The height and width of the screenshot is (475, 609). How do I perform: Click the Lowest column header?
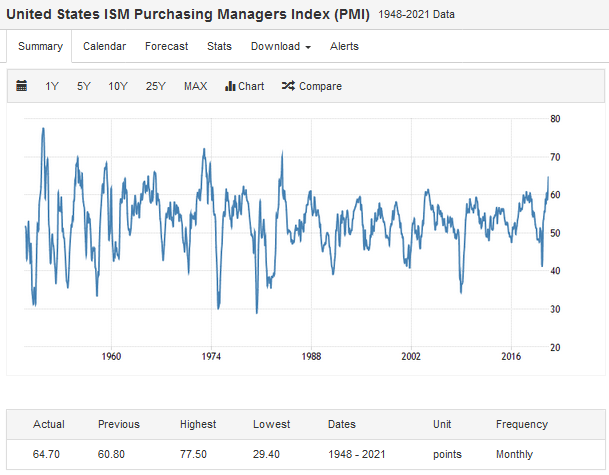tap(271, 424)
